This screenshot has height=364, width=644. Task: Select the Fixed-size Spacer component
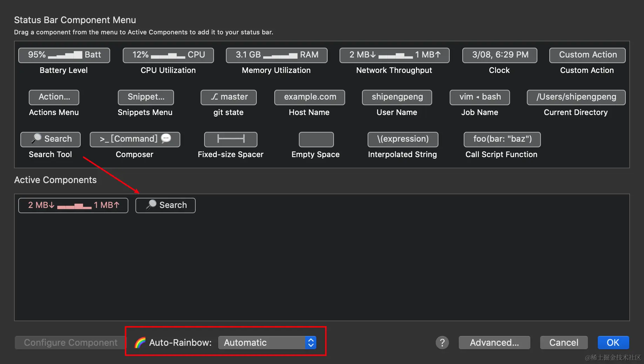(231, 139)
